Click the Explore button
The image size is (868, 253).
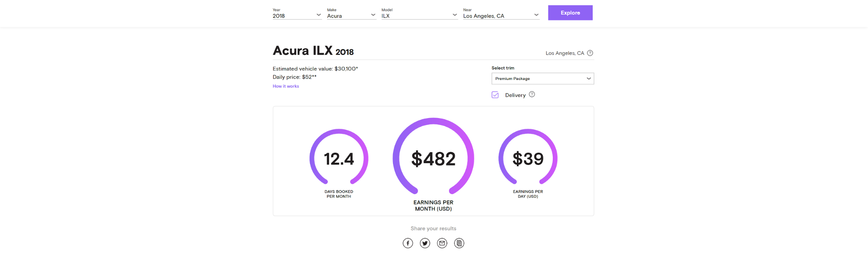point(570,13)
